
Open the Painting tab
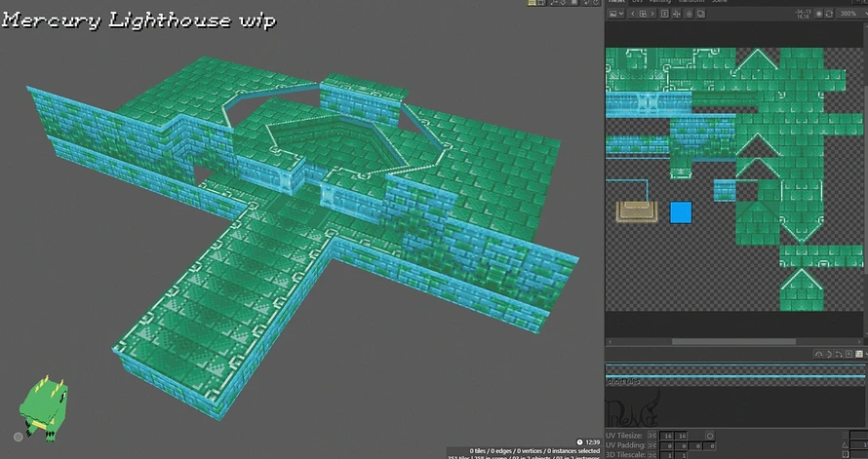coord(660,2)
